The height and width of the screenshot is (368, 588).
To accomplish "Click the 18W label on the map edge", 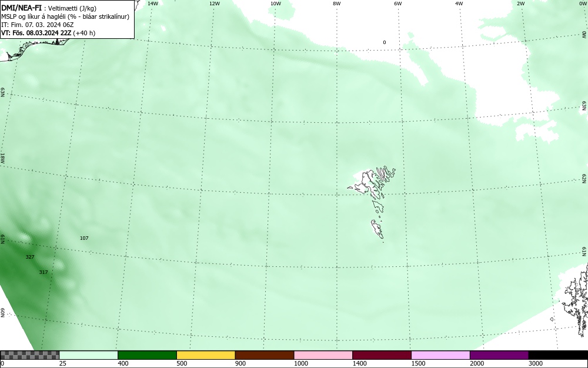I will click(2, 158).
